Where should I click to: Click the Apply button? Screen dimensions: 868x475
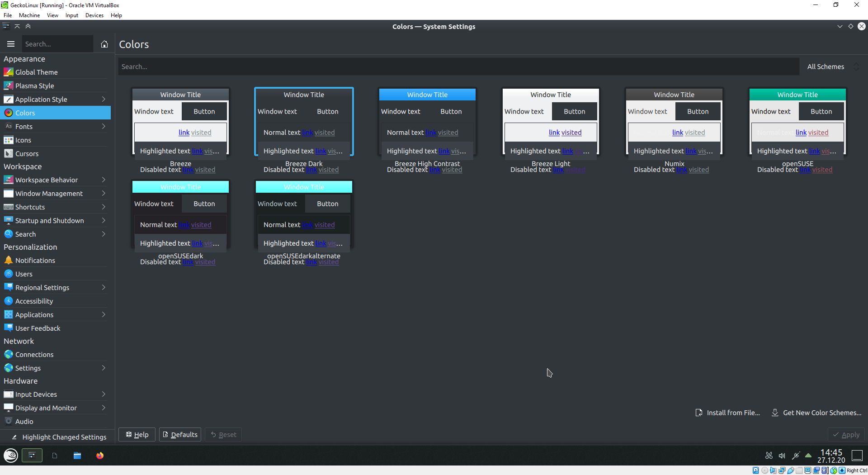pyautogui.click(x=846, y=435)
